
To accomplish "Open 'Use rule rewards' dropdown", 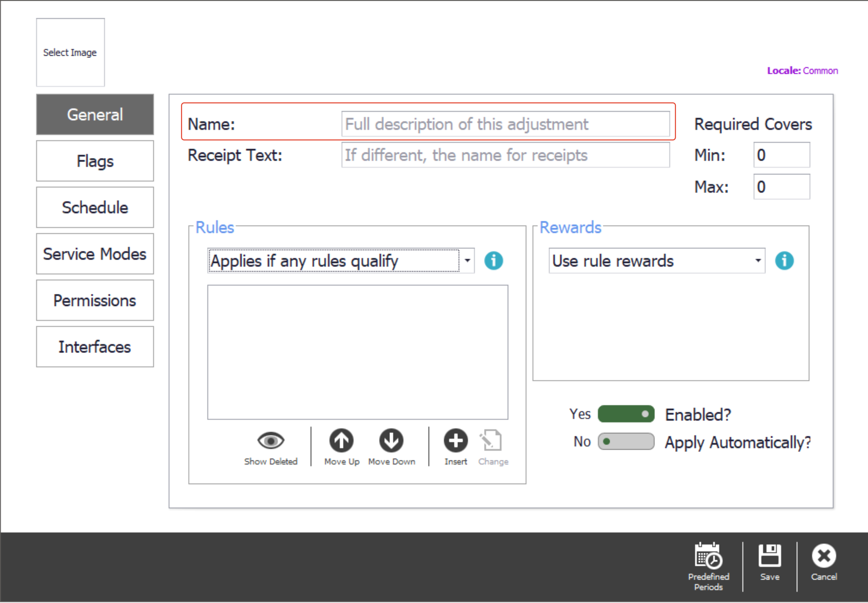I will click(657, 261).
